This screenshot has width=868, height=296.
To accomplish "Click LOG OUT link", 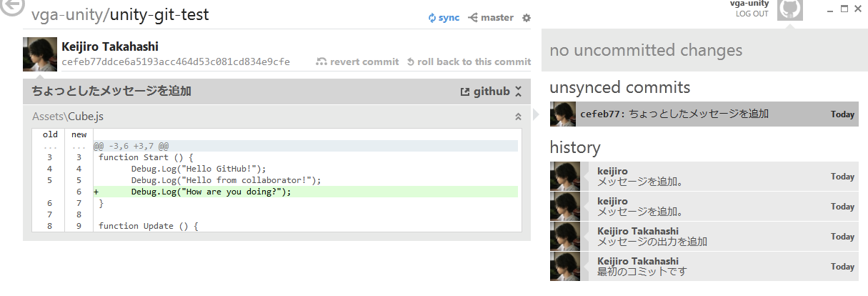I will pyautogui.click(x=752, y=14).
